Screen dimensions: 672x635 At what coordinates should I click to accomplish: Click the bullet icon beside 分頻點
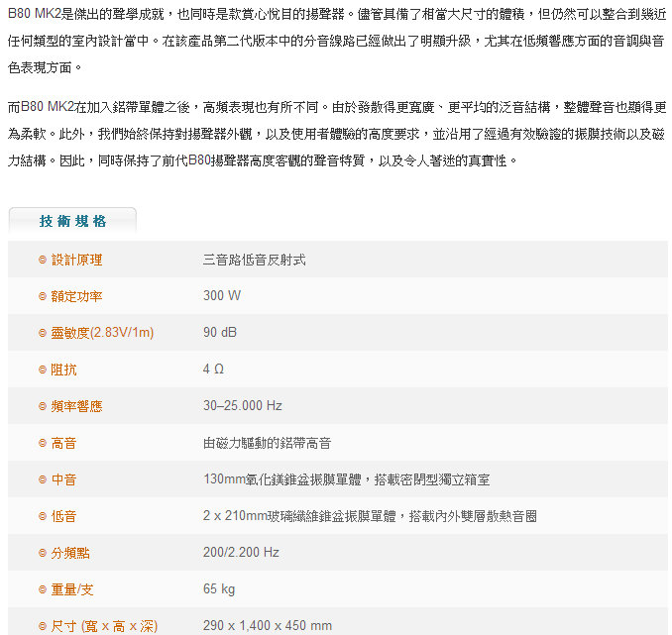pos(43,553)
